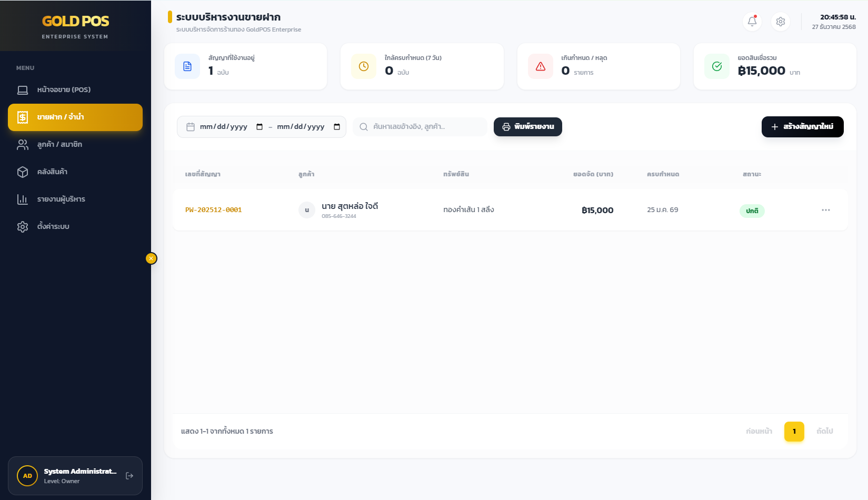Open settings via the header gear icon
This screenshot has width=868, height=500.
point(780,22)
